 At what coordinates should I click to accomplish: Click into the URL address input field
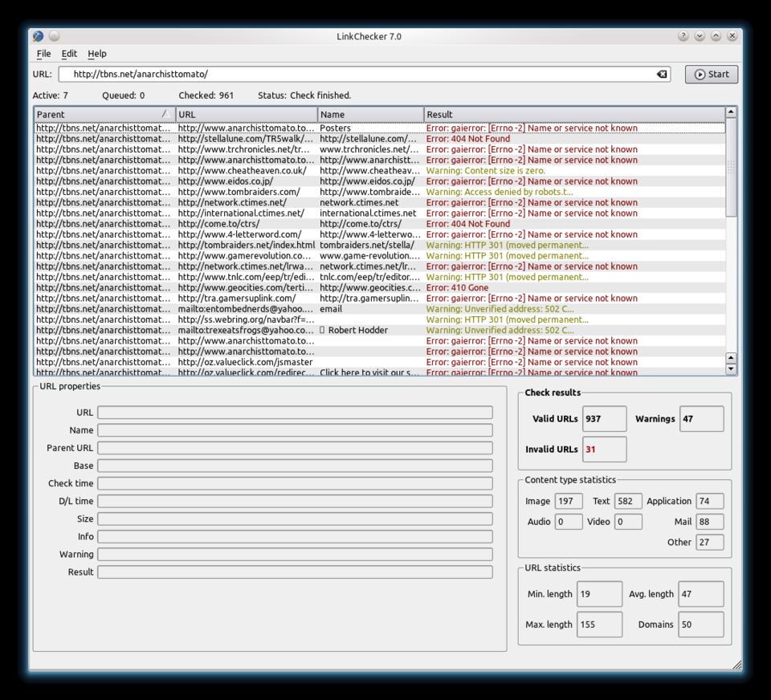(x=353, y=74)
